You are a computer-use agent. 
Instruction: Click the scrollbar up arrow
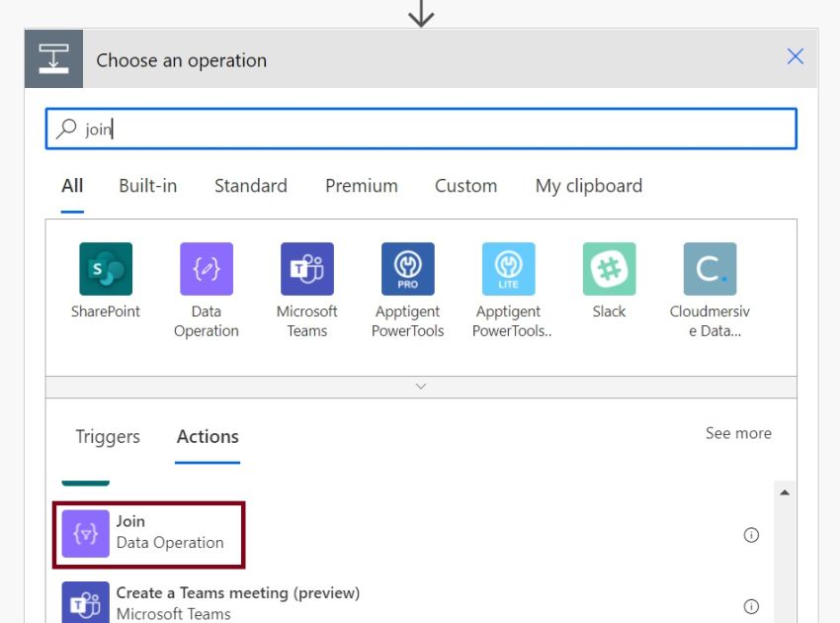[x=785, y=490]
